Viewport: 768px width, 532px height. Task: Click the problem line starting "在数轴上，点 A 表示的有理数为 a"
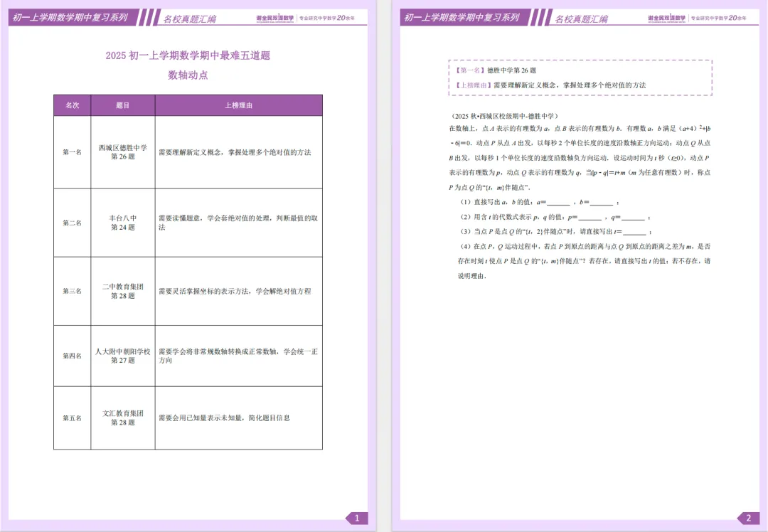[x=580, y=128]
